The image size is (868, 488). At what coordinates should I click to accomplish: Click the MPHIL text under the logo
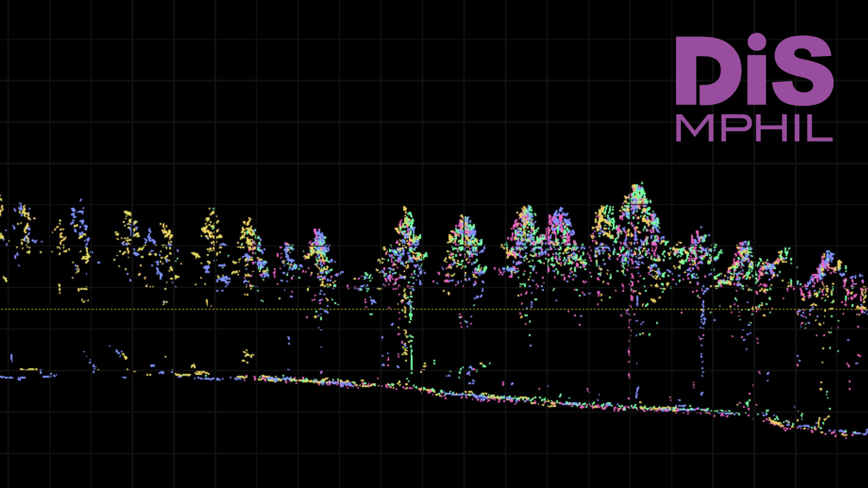(754, 128)
